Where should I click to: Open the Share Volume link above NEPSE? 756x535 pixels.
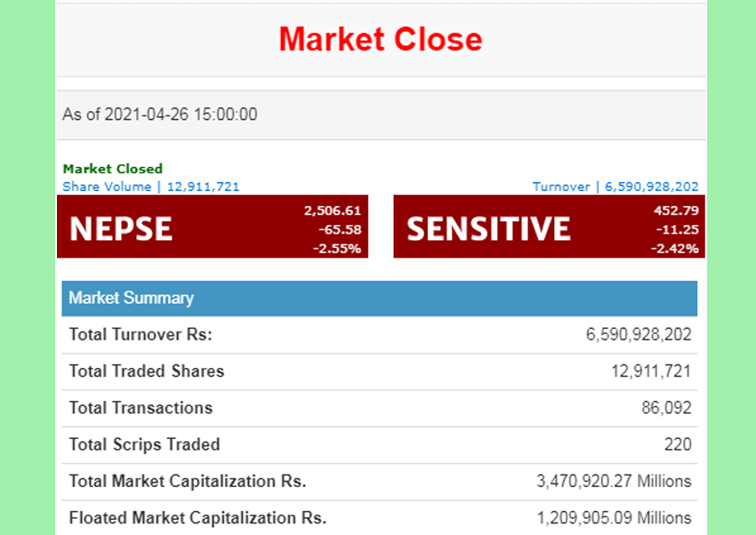pyautogui.click(x=150, y=187)
